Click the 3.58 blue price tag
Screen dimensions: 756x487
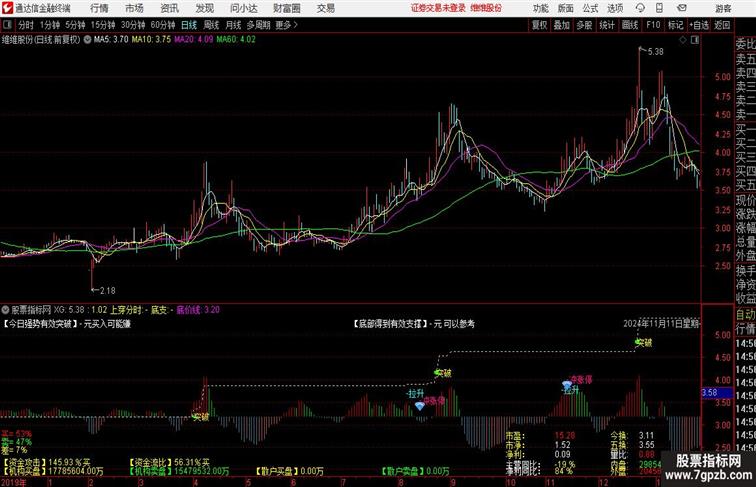click(x=716, y=392)
